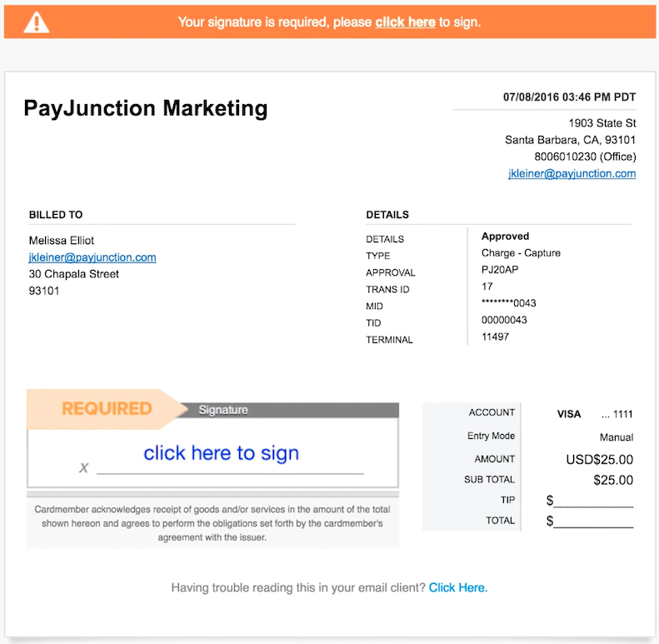The image size is (659, 644).
Task: Click the gray Signature header bar
Action: point(290,410)
